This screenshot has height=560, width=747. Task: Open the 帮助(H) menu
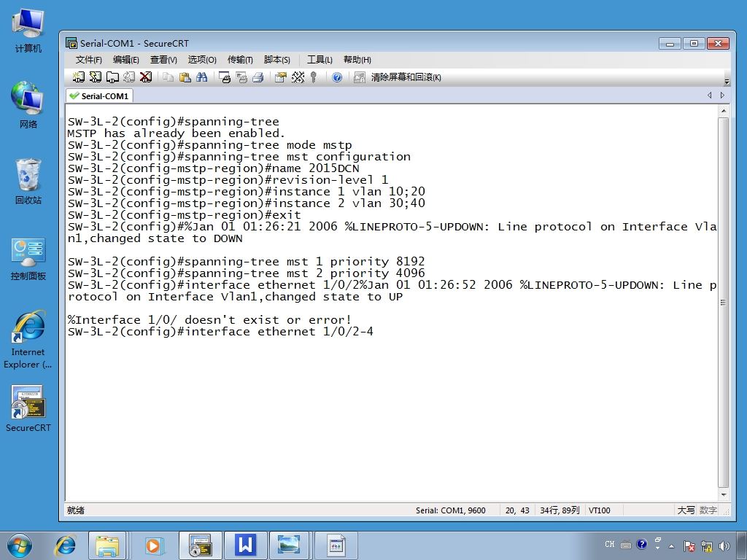coord(357,60)
